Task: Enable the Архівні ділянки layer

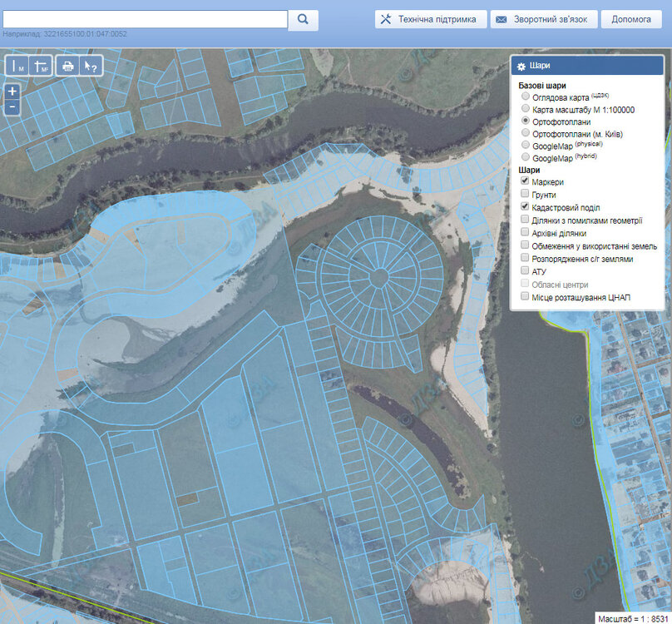Action: click(x=525, y=233)
